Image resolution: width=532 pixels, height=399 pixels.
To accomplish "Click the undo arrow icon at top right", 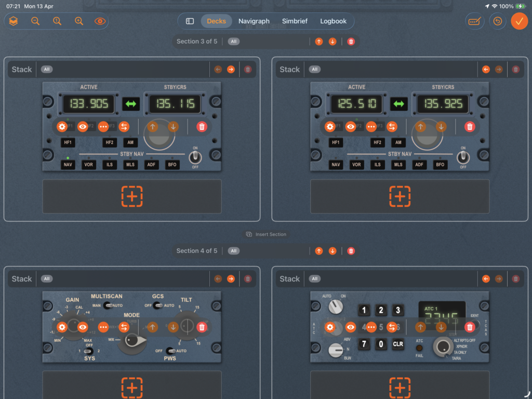I will point(497,21).
